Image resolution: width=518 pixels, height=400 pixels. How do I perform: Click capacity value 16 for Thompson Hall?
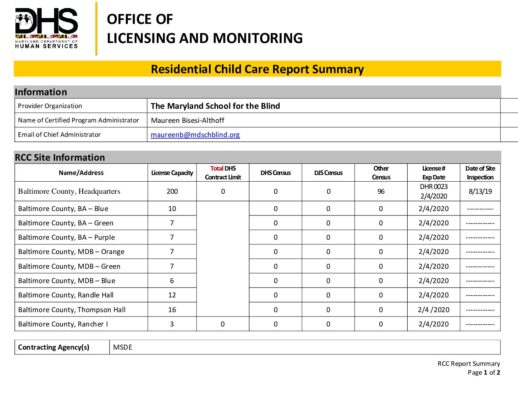[x=172, y=310]
